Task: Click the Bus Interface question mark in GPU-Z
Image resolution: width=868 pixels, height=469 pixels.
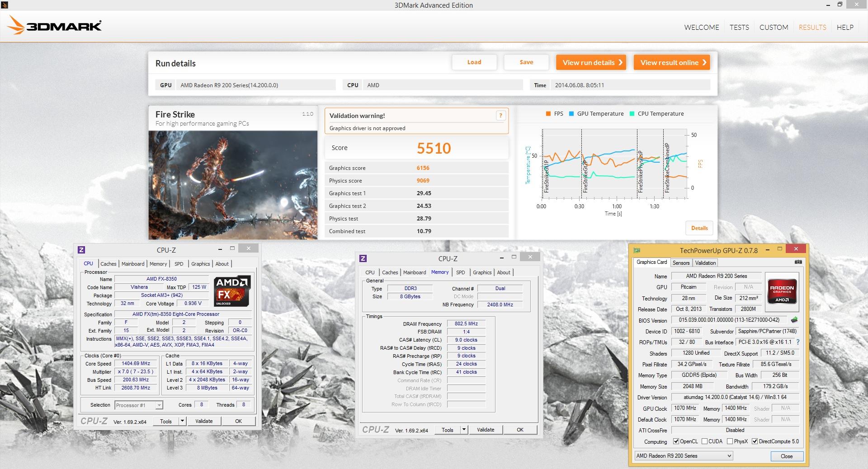Action: pyautogui.click(x=798, y=342)
